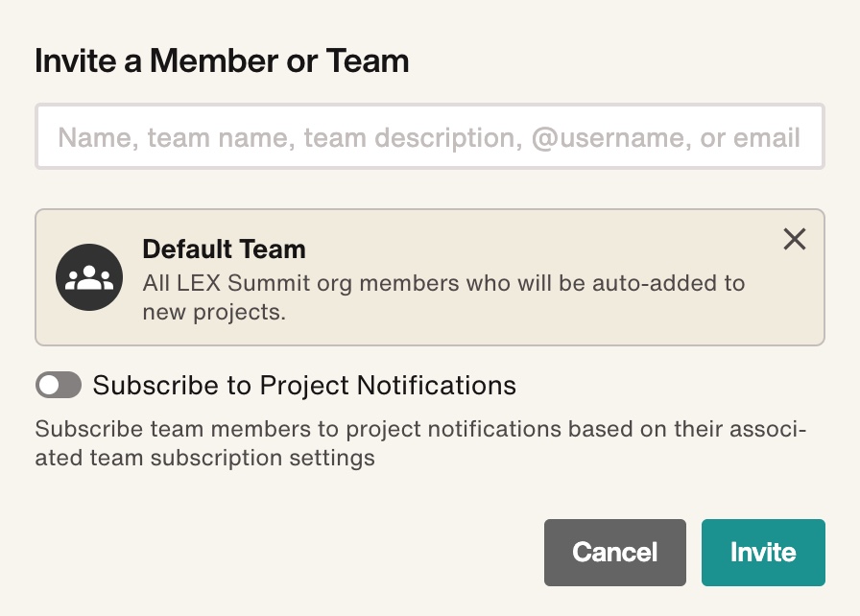
Task: Click the three-people icon in dark circle
Action: [89, 277]
